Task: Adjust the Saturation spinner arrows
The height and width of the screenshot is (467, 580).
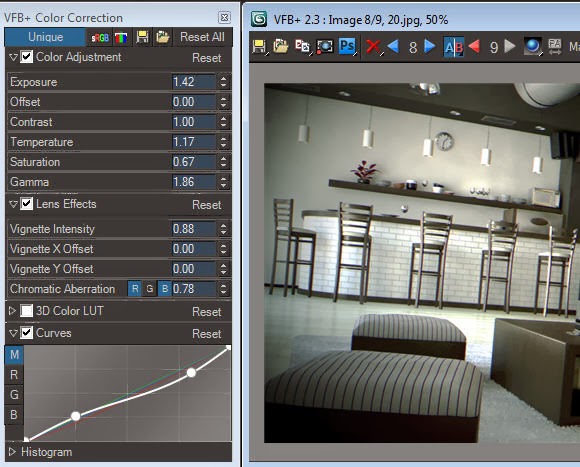Action: (223, 162)
